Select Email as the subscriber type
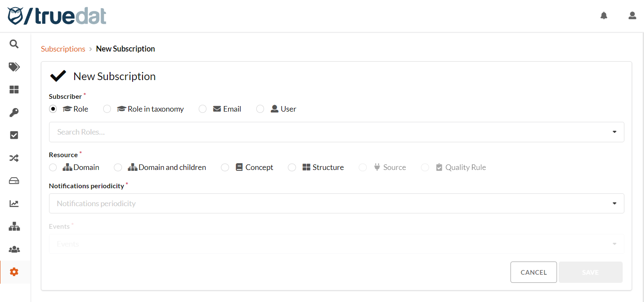This screenshot has height=302, width=644. click(202, 109)
